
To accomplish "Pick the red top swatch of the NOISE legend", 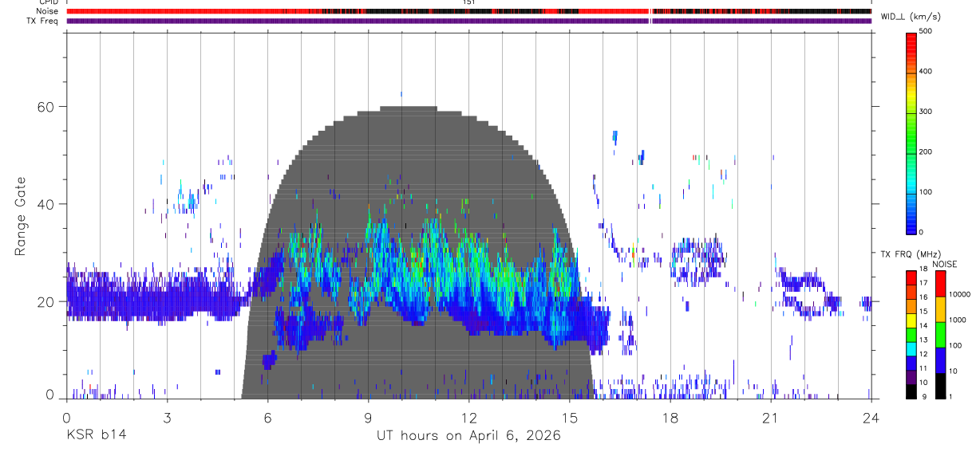I will click(941, 283).
